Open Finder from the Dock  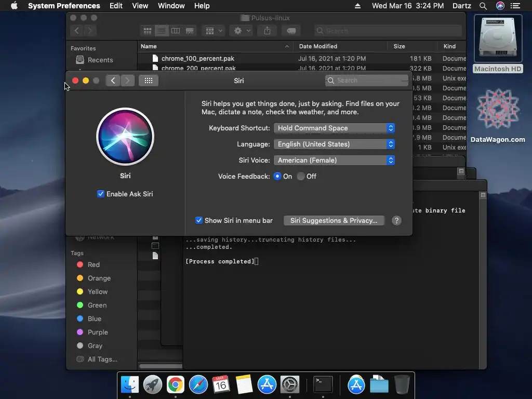[130, 384]
